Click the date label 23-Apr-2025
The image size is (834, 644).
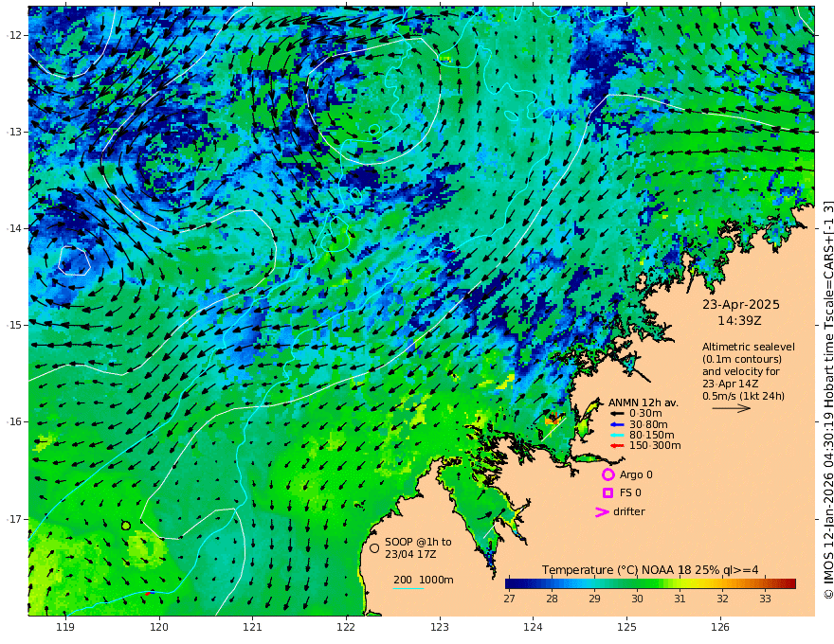point(741,305)
